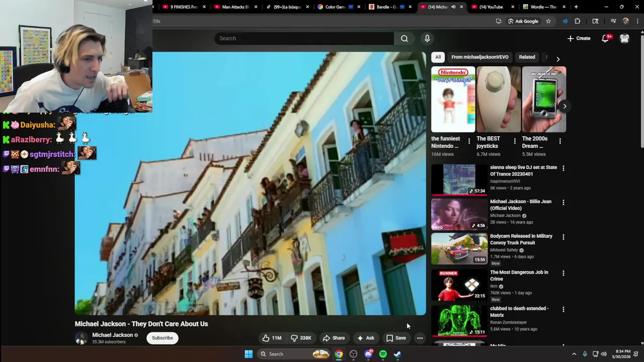This screenshot has height=362, width=644.
Task: Click the Ask button under the video
Action: pyautogui.click(x=366, y=338)
